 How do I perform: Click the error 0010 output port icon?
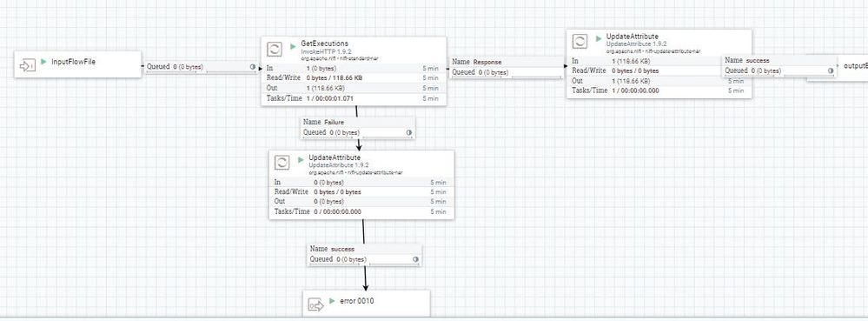316,305
